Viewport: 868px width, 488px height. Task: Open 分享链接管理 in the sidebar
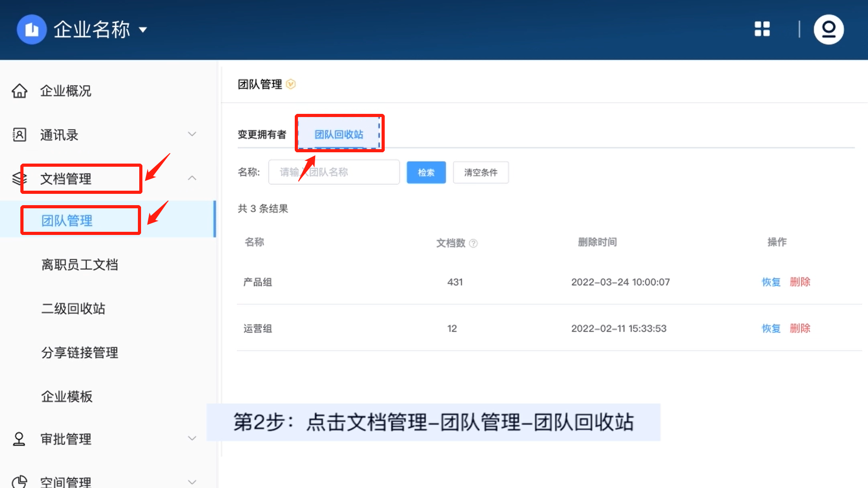(x=80, y=352)
